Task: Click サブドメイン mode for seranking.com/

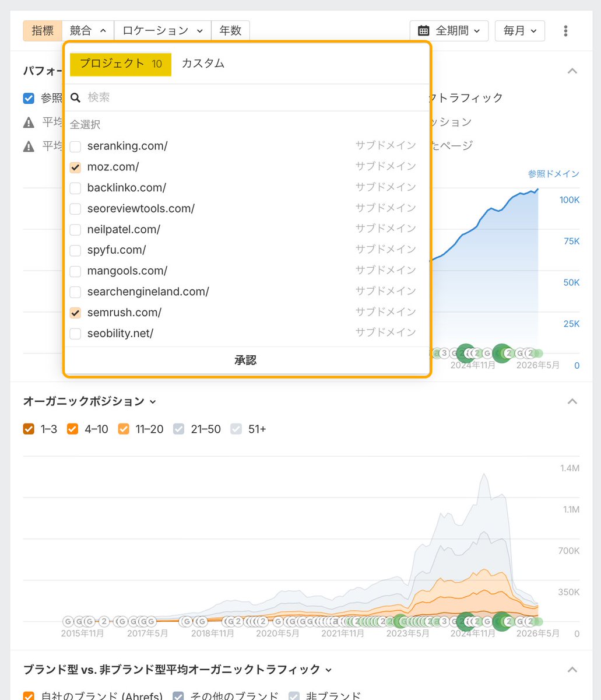Action: [x=386, y=146]
